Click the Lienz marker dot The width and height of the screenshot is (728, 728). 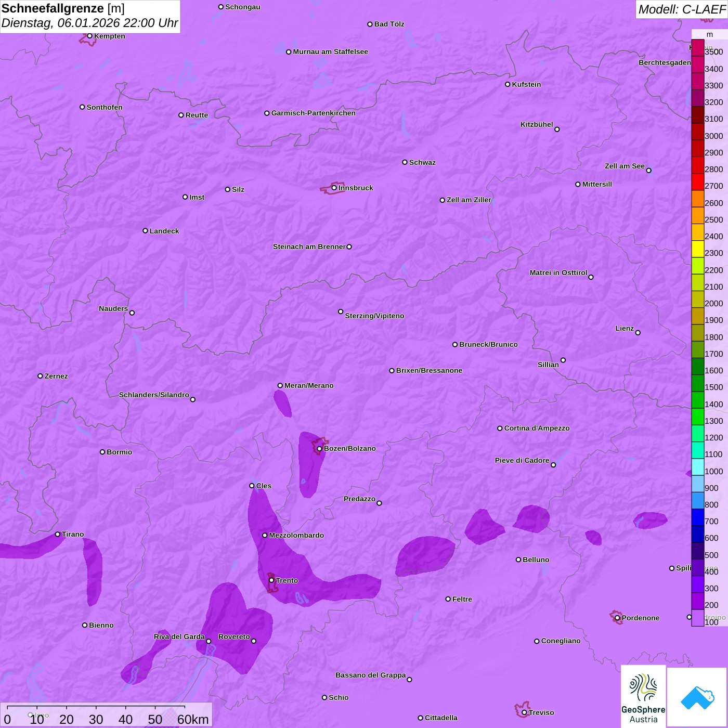(638, 333)
